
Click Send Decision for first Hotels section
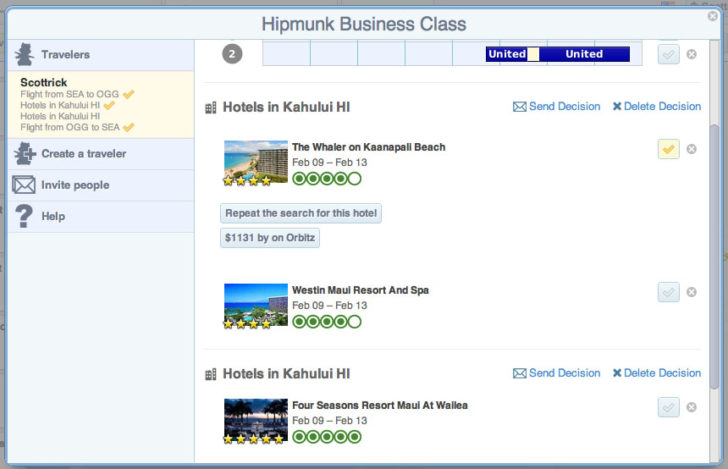coord(556,106)
